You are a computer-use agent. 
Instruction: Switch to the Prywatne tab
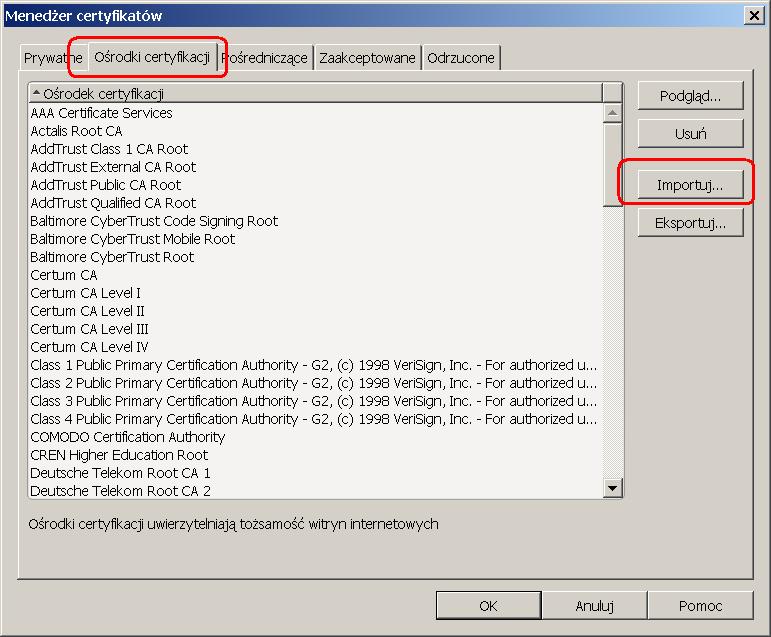click(x=52, y=58)
